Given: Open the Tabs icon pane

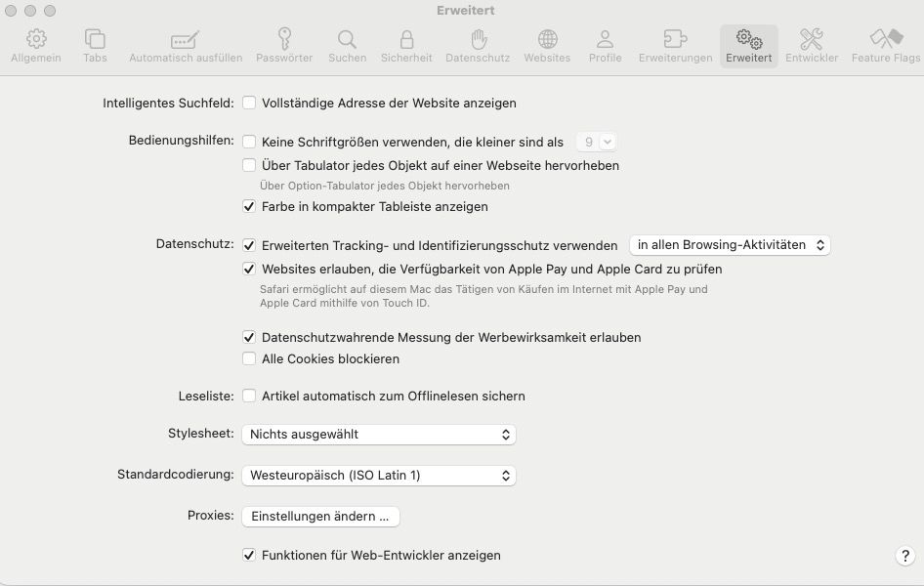Looking at the screenshot, I should click(95, 39).
